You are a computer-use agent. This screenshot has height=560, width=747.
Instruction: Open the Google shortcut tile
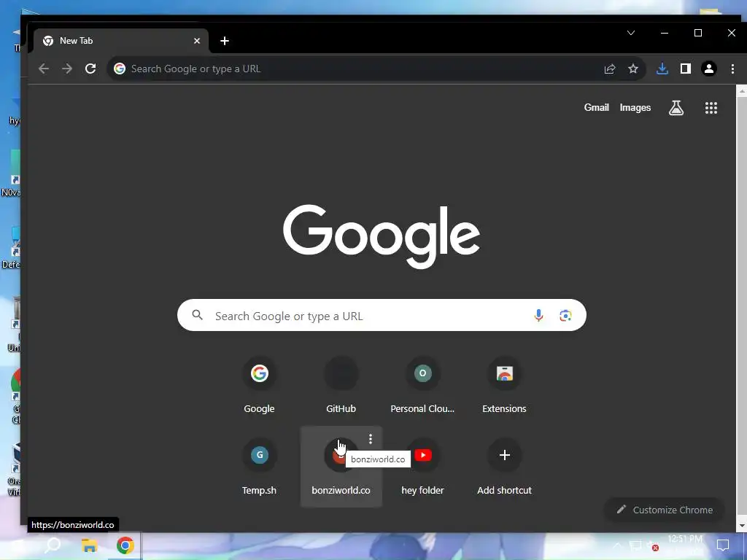pyautogui.click(x=259, y=386)
